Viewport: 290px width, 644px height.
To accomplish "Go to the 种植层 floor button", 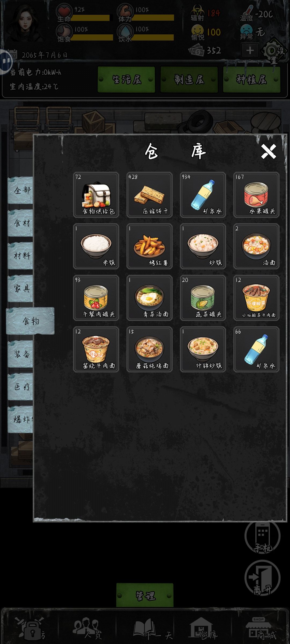I will coord(252,79).
